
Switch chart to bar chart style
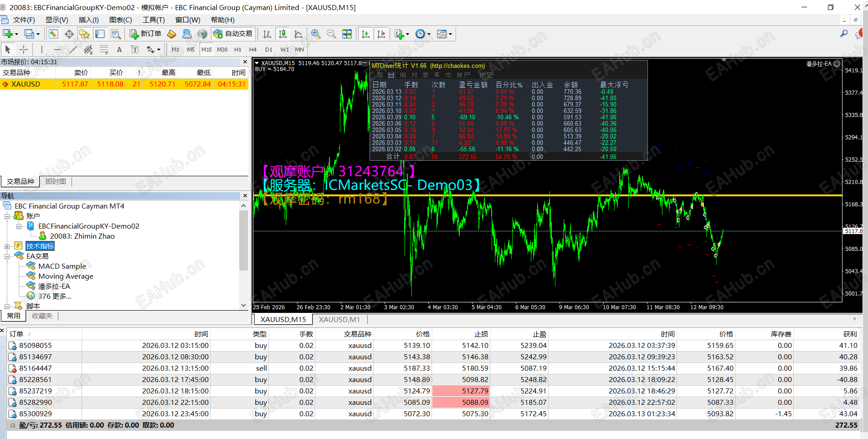267,34
